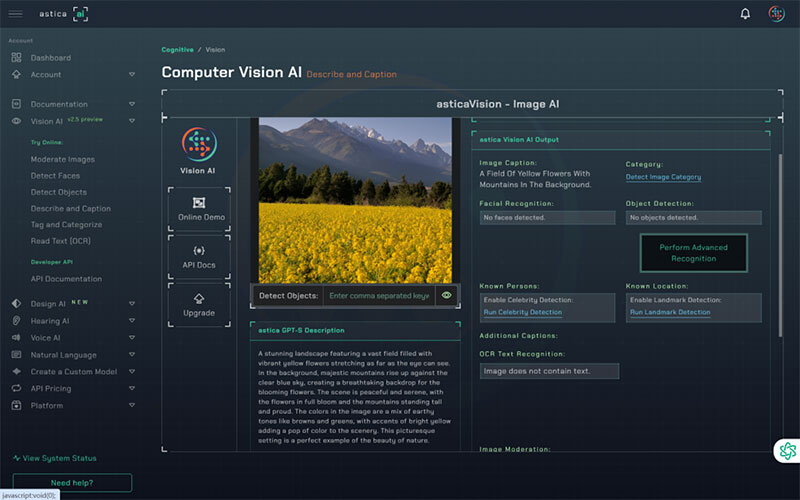Click the Dashboard grid icon

[16, 58]
